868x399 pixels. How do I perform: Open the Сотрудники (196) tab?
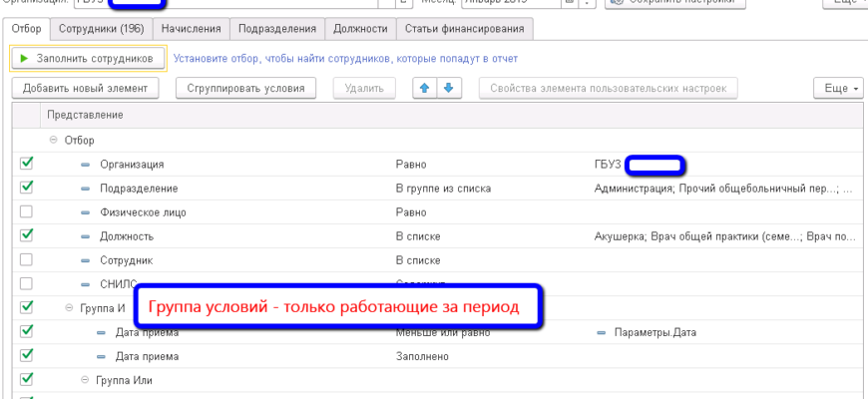[x=102, y=29]
